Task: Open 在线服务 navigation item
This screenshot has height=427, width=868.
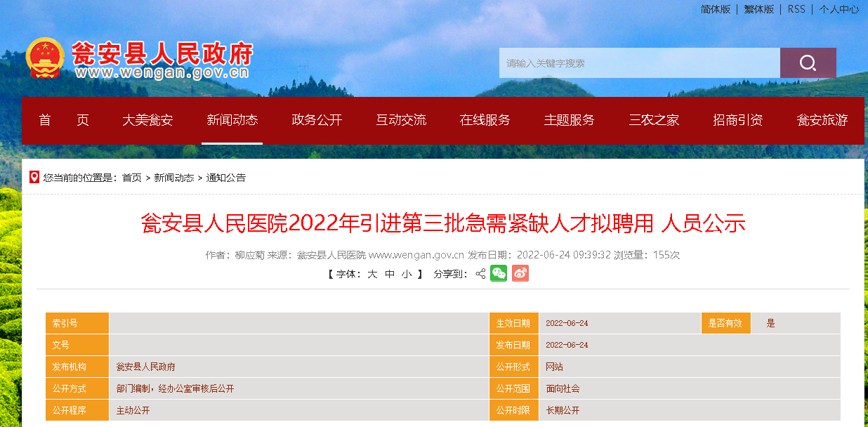Action: [x=485, y=120]
